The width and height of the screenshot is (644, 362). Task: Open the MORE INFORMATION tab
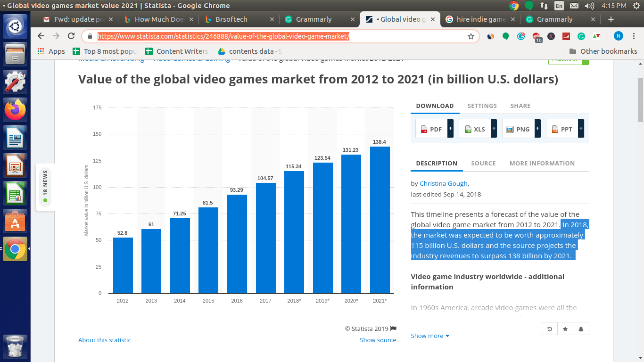[x=542, y=163]
